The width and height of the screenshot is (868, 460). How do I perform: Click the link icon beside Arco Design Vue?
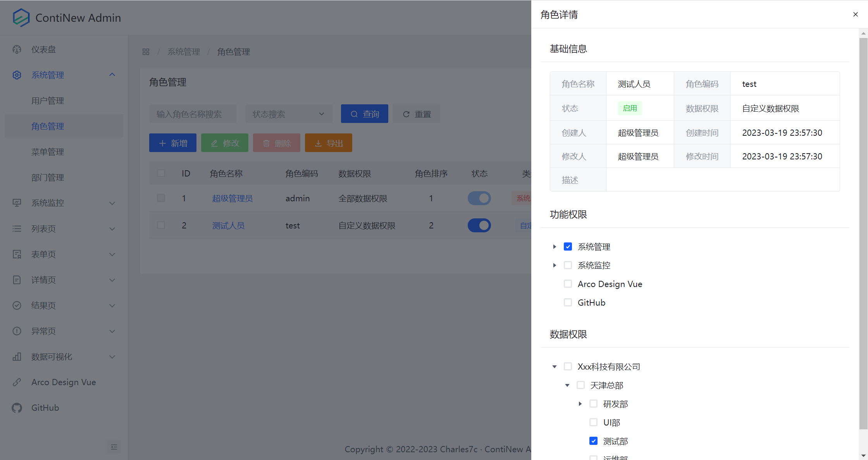(x=17, y=382)
